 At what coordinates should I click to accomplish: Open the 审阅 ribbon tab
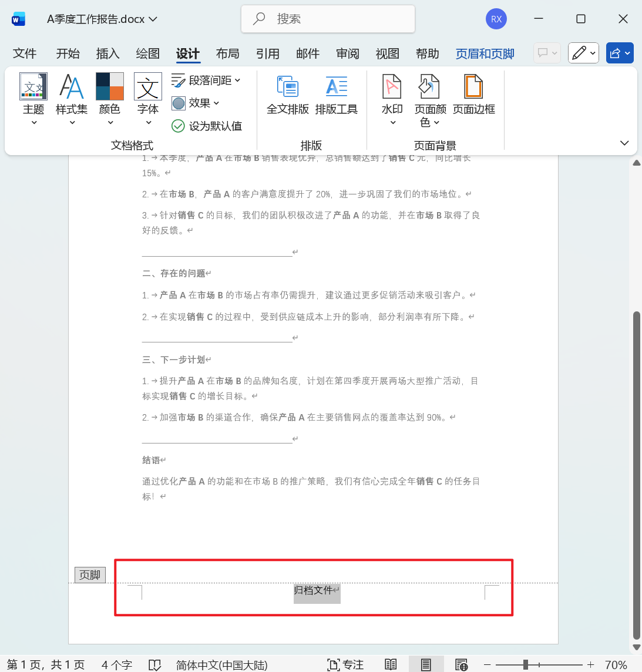pyautogui.click(x=348, y=53)
